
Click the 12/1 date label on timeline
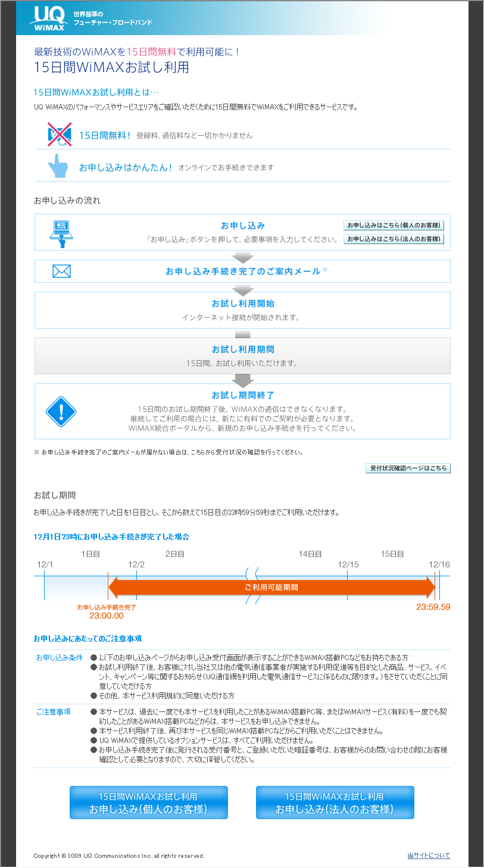click(45, 564)
